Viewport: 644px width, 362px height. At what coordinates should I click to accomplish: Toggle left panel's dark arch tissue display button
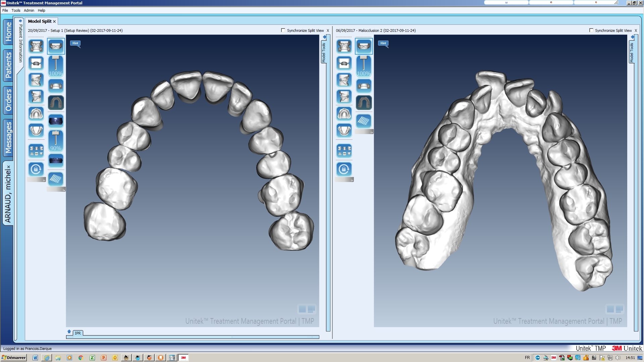56,103
